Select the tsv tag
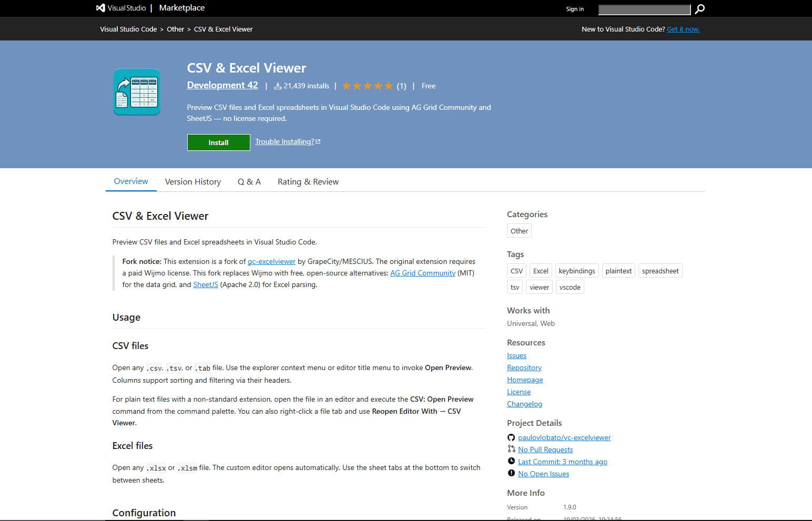812x521 pixels. pos(515,287)
